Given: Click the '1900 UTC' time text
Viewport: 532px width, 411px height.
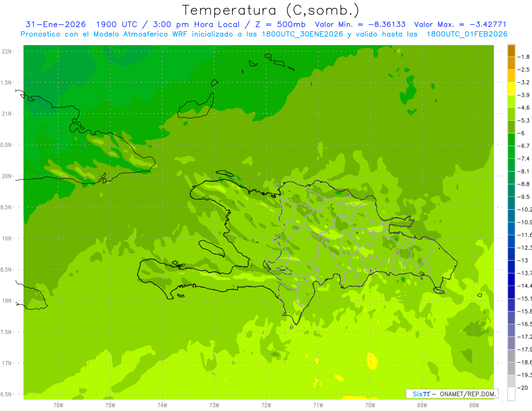Looking at the screenshot, I should pos(116,24).
